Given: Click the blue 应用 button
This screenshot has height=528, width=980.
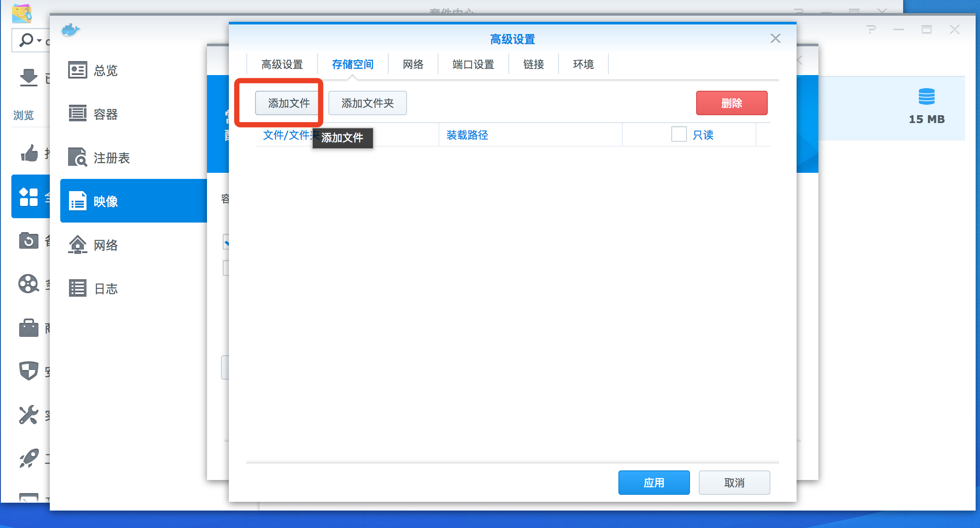Looking at the screenshot, I should coord(654,483).
